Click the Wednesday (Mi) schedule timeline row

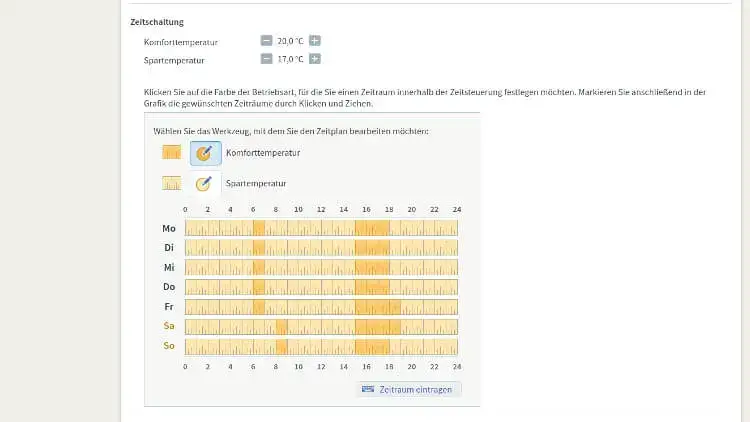pyautogui.click(x=321, y=267)
